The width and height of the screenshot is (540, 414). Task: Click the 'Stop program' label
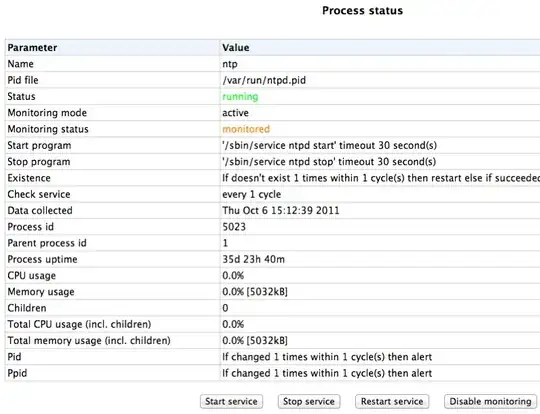click(39, 162)
